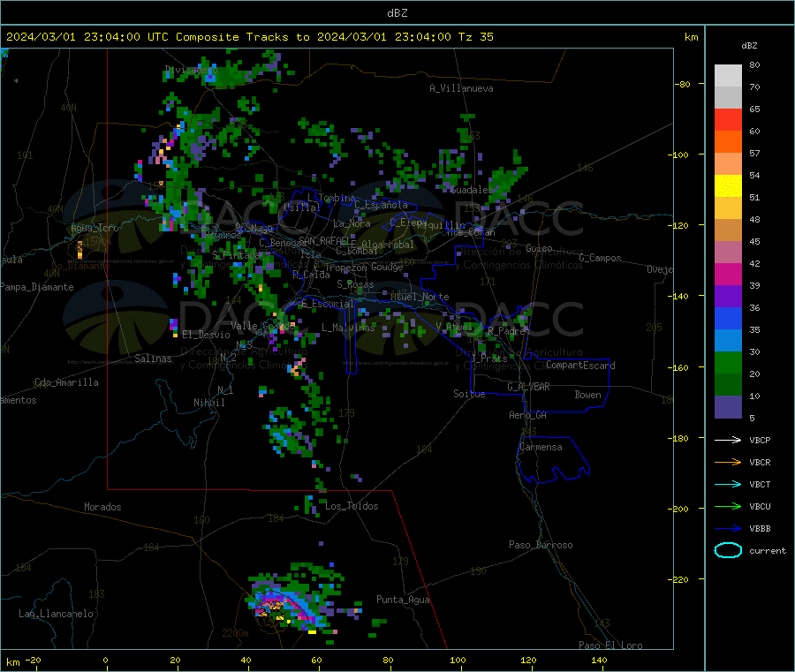This screenshot has height=672, width=795.
Task: Click the Pampa_Diamante map label
Action: point(37,287)
